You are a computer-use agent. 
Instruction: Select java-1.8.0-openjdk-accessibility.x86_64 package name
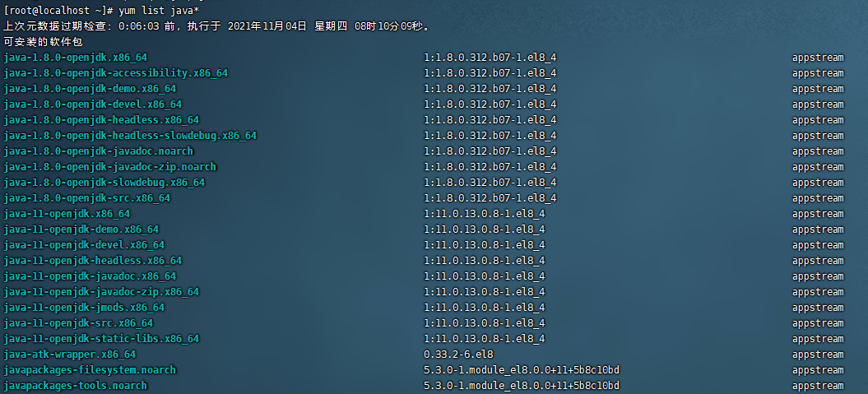pyautogui.click(x=116, y=73)
